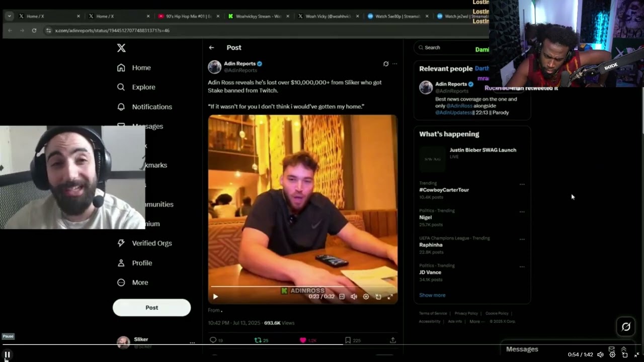Toggle bookmark on the post

(x=348, y=340)
